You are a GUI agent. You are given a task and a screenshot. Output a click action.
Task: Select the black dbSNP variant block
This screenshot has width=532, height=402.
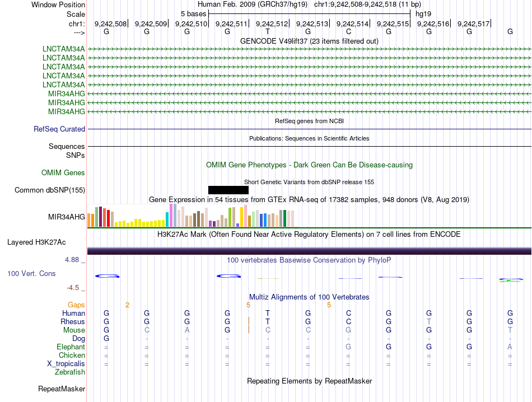tap(228, 190)
